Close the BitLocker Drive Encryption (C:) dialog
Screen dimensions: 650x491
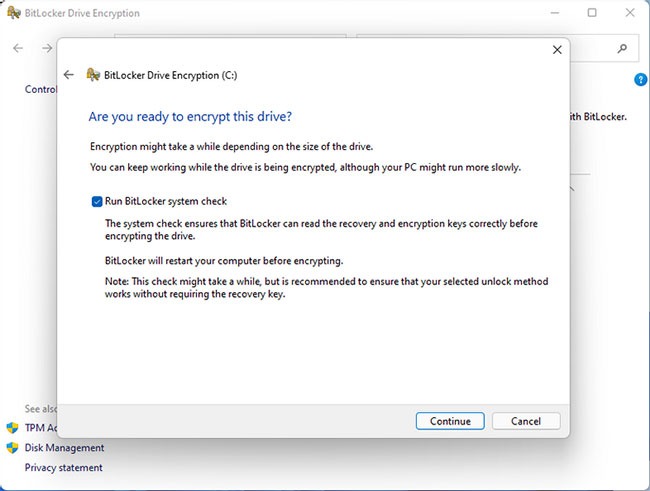[x=557, y=50]
